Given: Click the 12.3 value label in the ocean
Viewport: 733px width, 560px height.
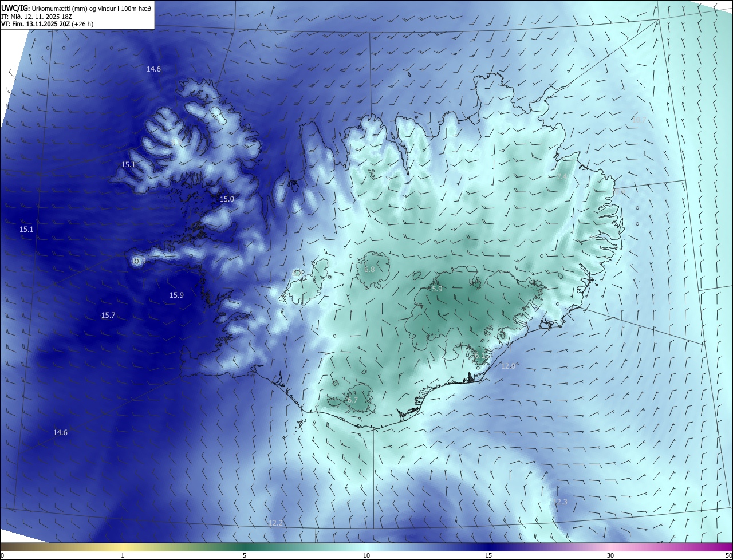Looking at the screenshot, I should (560, 502).
